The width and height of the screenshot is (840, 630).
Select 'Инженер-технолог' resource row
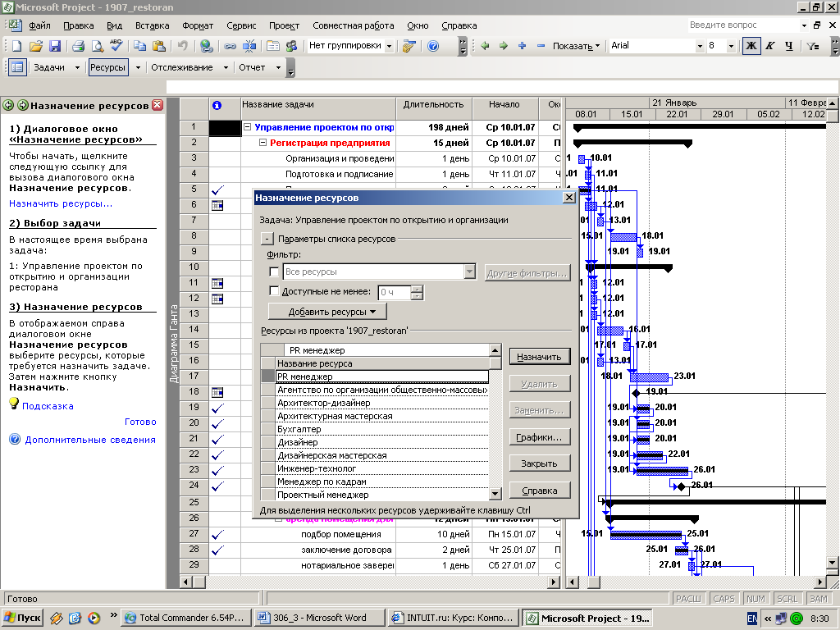(x=382, y=468)
